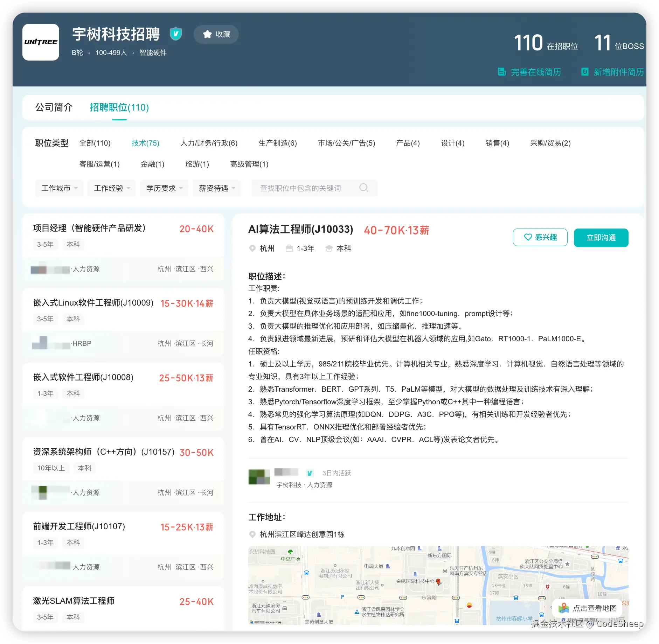659x644 pixels.
Task: Open the 嵌入式Linux软件工程师(J10009) job card
Action: coord(123,322)
